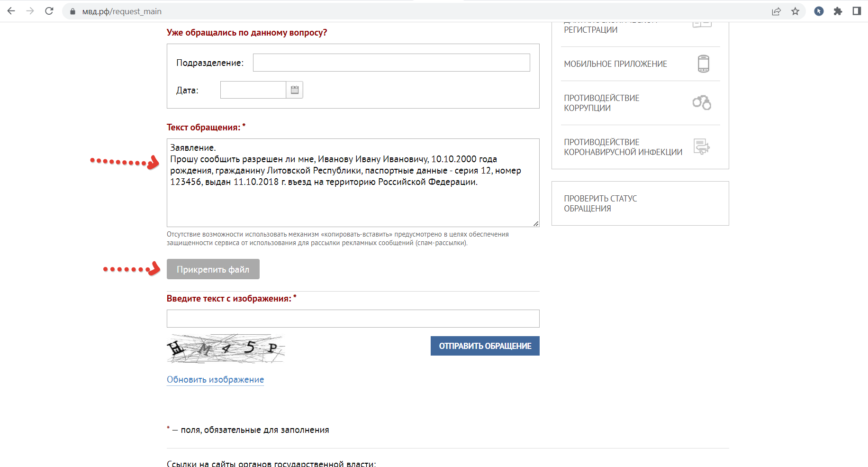This screenshot has width=868, height=467.
Task: Bookmark this page with star icon
Action: pyautogui.click(x=795, y=11)
